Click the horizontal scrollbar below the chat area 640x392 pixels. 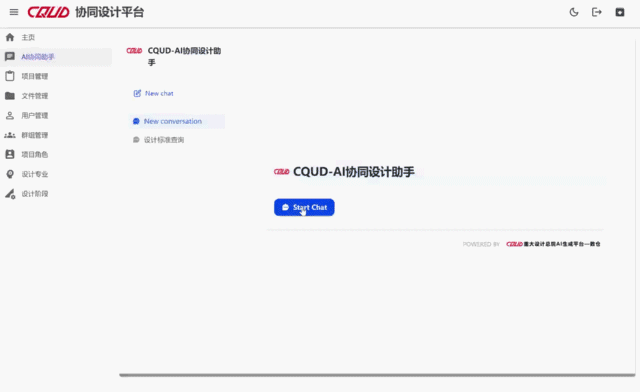pyautogui.click(x=377, y=375)
